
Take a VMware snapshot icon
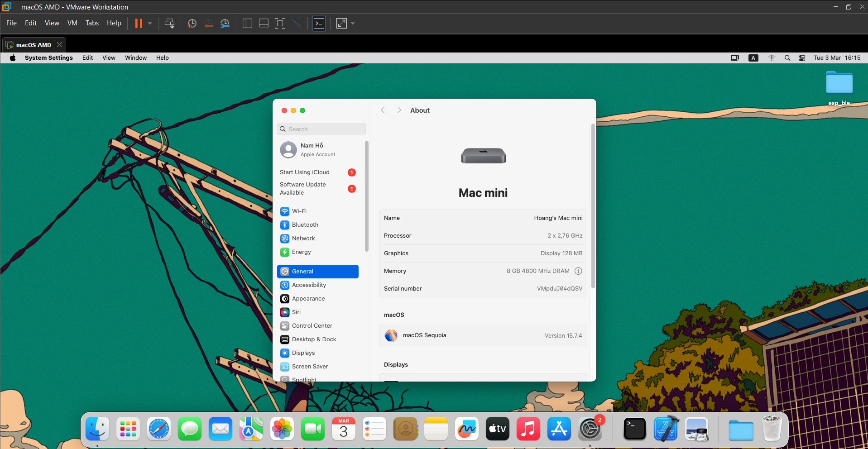tap(192, 24)
